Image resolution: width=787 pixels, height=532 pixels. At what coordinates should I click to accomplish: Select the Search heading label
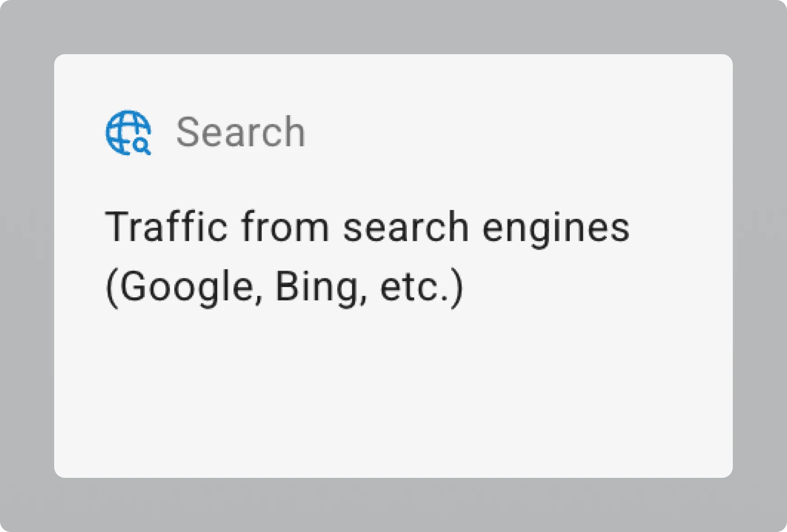coord(241,132)
